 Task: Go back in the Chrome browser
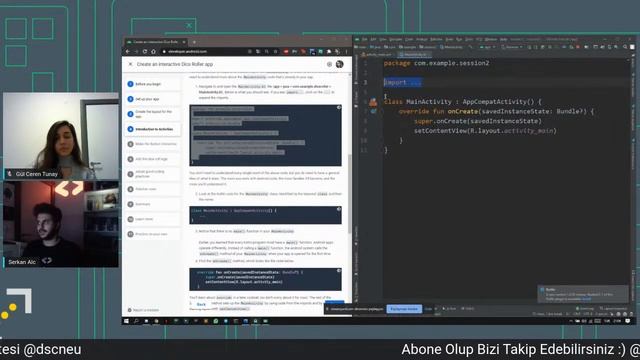tap(128, 52)
